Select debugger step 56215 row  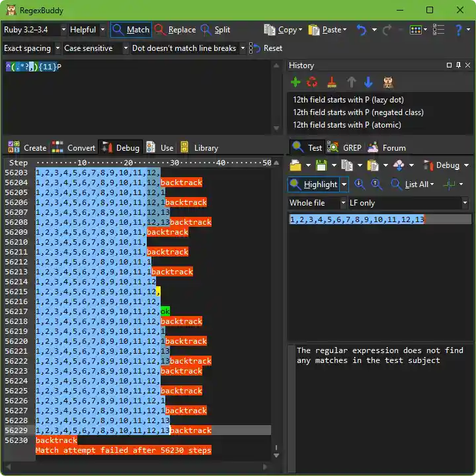click(x=137, y=292)
